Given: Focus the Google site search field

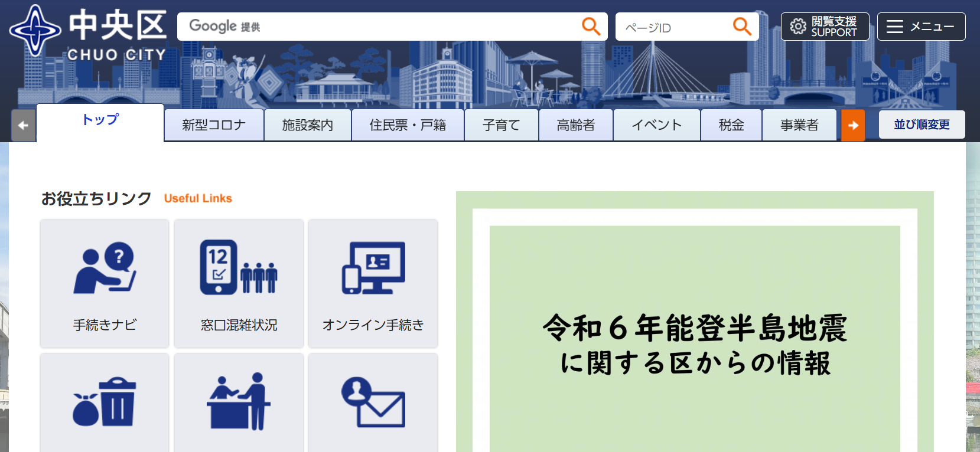Looking at the screenshot, I should tap(378, 27).
